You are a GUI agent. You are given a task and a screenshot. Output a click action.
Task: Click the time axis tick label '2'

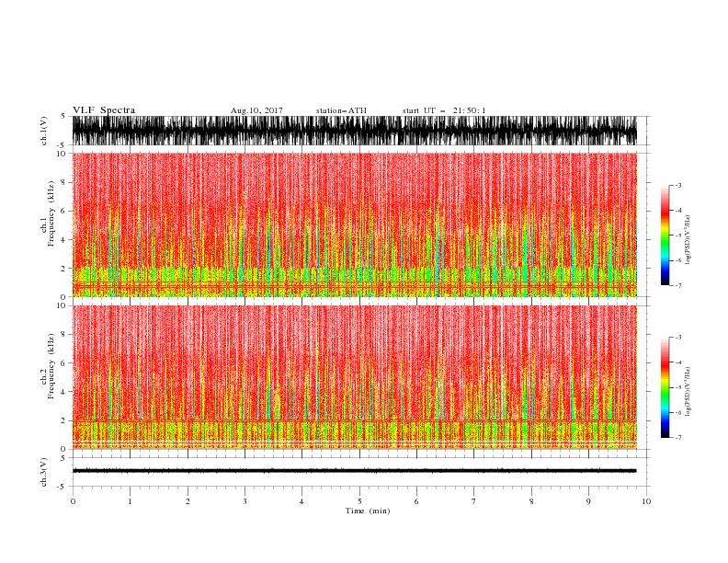tap(188, 501)
